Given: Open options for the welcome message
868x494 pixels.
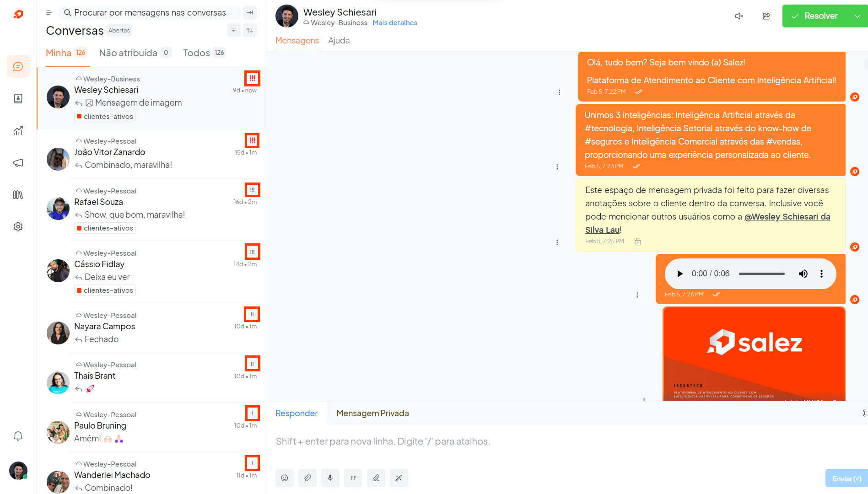Looking at the screenshot, I should tap(559, 92).
